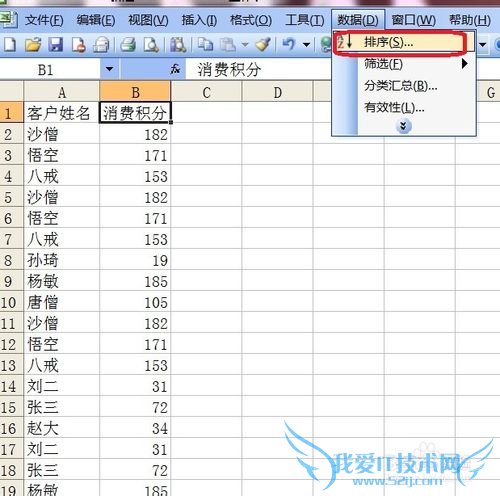Click the Excel workbook icon left of File menu
Viewport: 500px width, 496px height.
pos(8,19)
